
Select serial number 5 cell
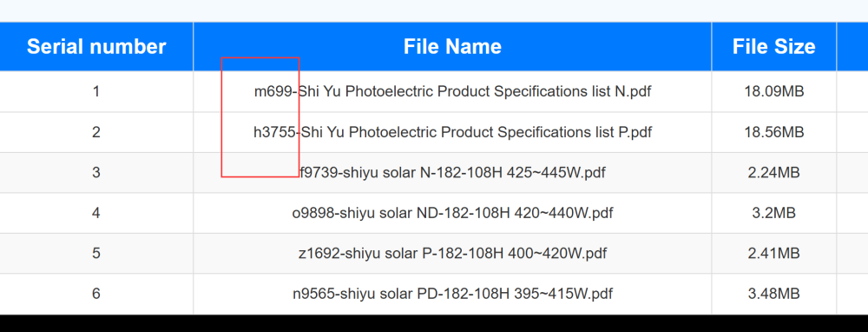click(x=96, y=253)
